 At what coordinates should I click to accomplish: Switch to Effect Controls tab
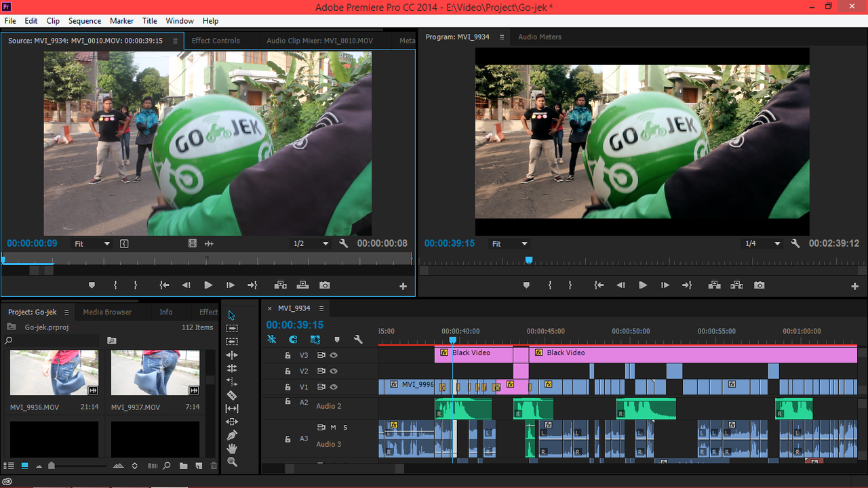[x=216, y=41]
